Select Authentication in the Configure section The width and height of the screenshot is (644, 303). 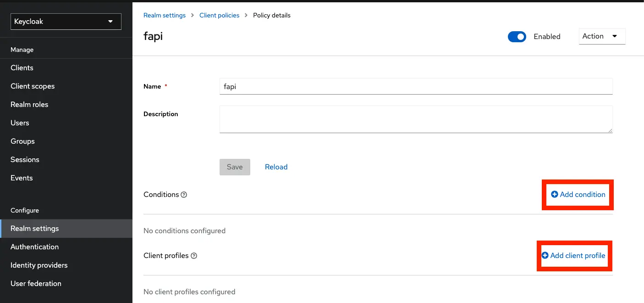34,247
